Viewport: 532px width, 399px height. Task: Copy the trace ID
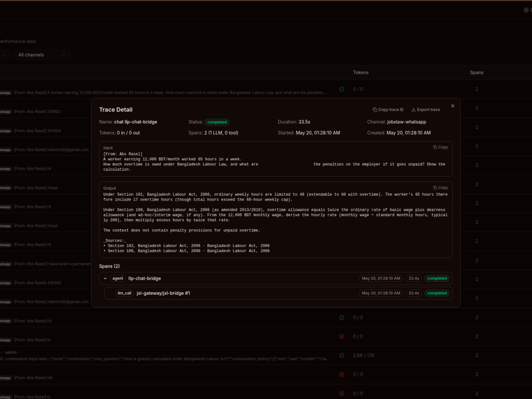[x=388, y=110]
